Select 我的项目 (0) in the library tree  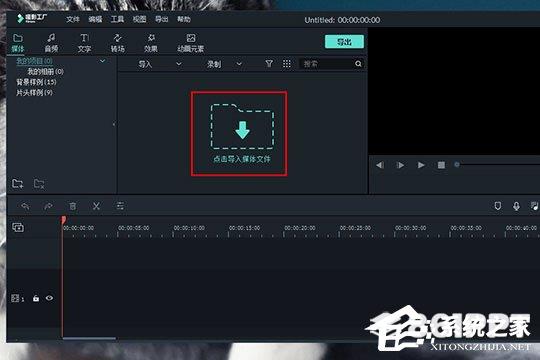[34, 61]
